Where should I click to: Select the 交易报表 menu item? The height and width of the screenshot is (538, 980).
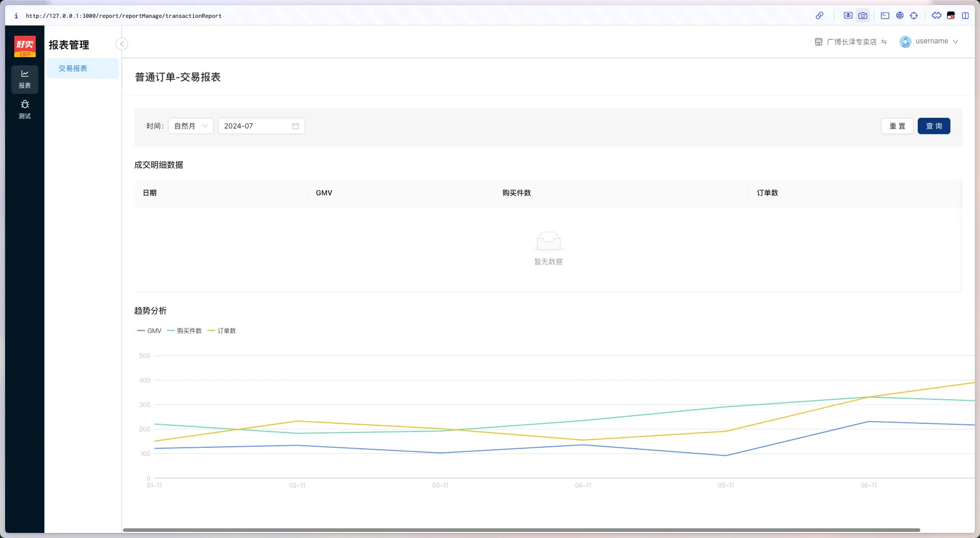(x=83, y=68)
